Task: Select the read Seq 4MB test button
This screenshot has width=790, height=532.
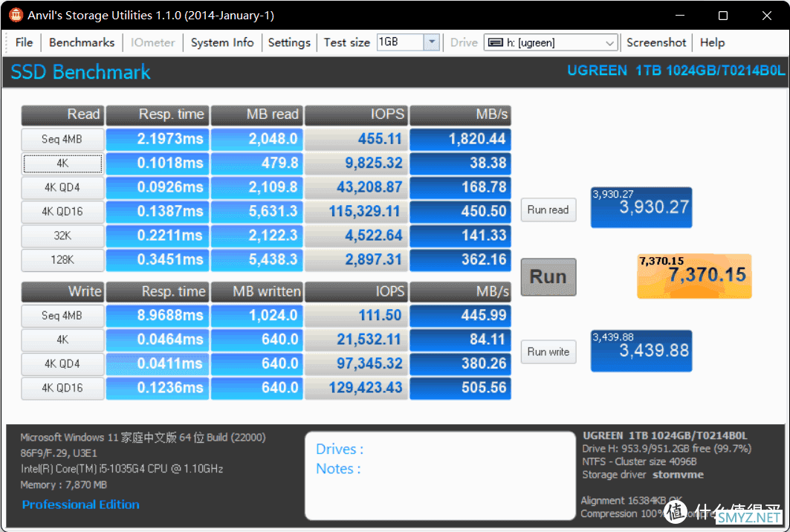Action: [62, 139]
